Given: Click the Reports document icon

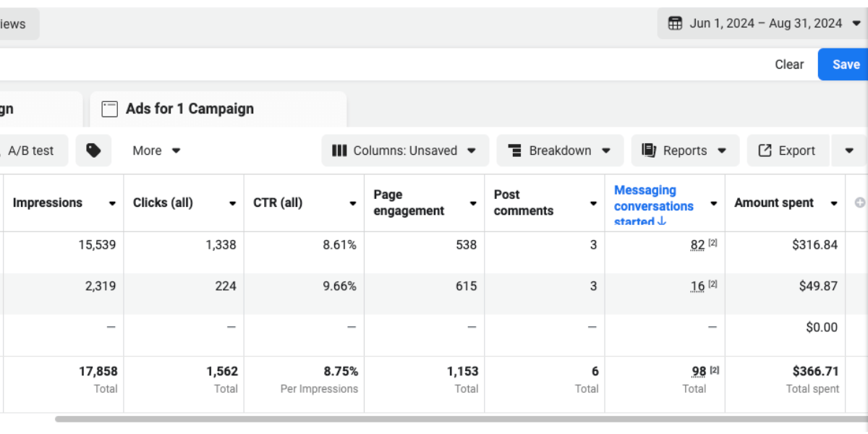Looking at the screenshot, I should click(x=649, y=150).
